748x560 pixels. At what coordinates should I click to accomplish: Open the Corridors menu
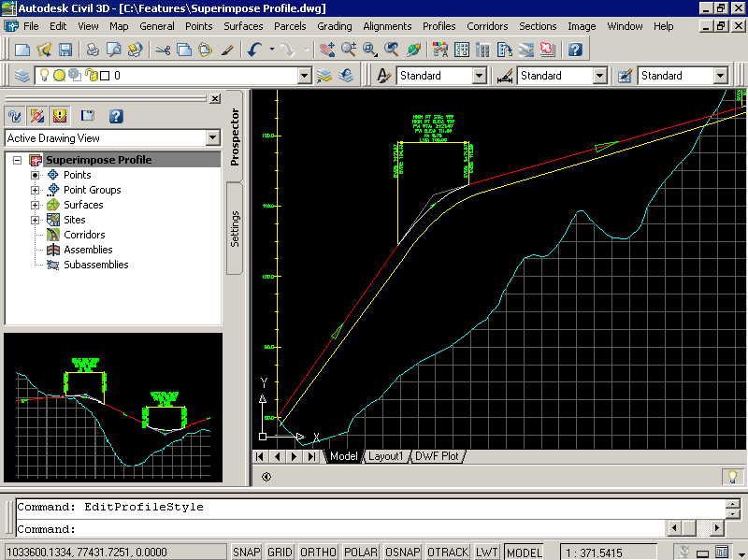click(x=487, y=26)
